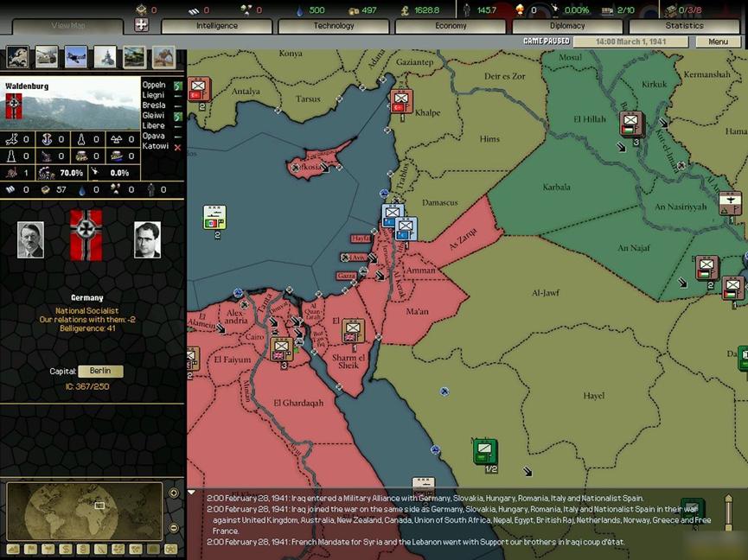Click the white cross icon beside View Map
Image resolution: width=748 pixels, height=560 pixels.
coord(141,25)
